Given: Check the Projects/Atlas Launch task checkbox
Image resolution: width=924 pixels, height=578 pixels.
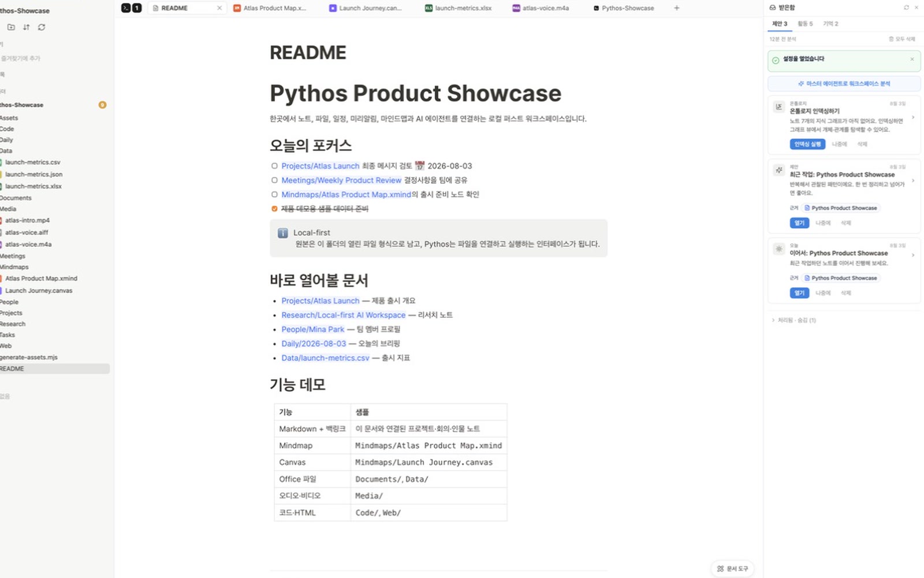Looking at the screenshot, I should coord(274,166).
